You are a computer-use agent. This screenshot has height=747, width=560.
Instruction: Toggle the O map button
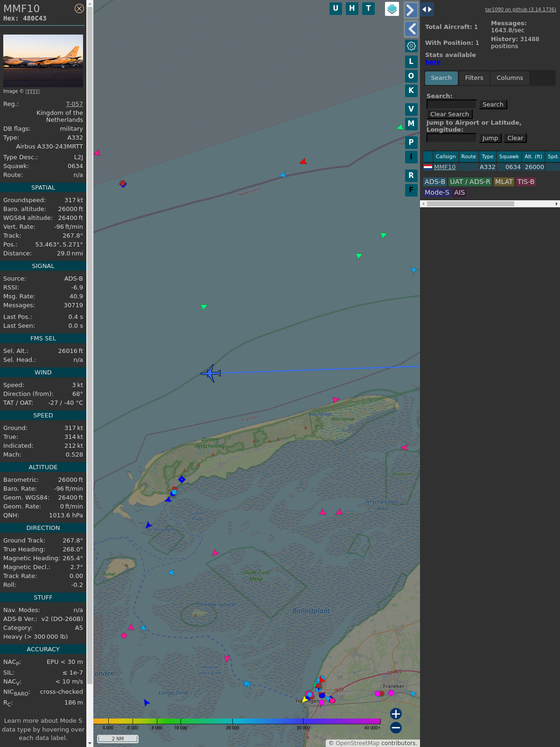(411, 76)
